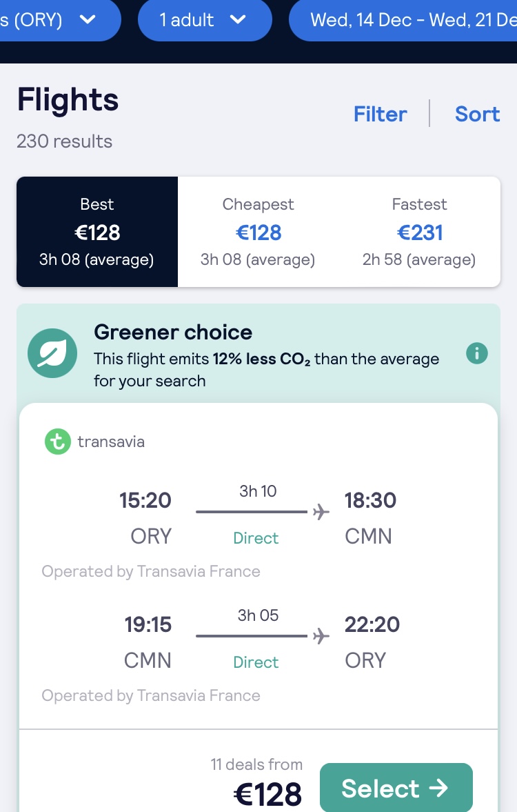Open the Filter options

(381, 114)
